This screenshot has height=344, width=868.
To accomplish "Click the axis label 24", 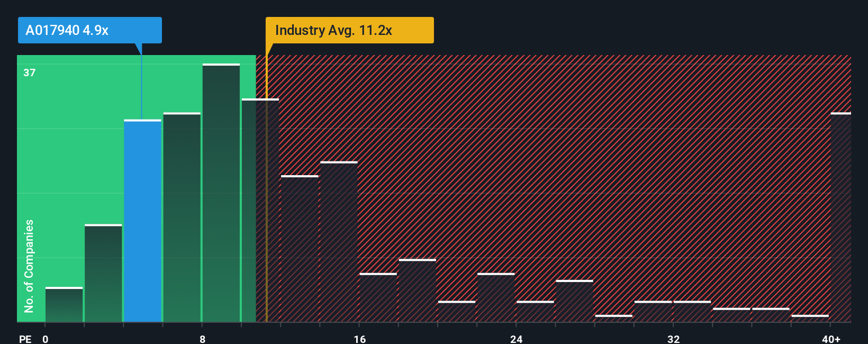I will (x=517, y=339).
